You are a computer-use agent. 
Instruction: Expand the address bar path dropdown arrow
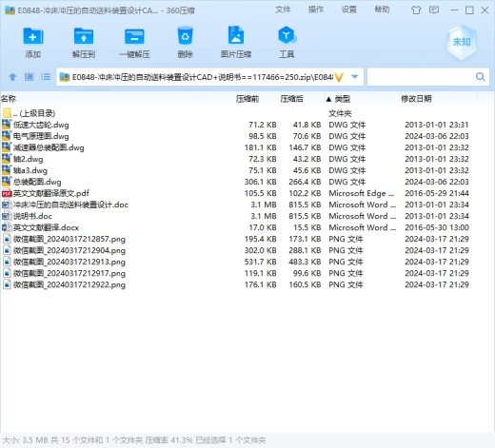pos(355,77)
